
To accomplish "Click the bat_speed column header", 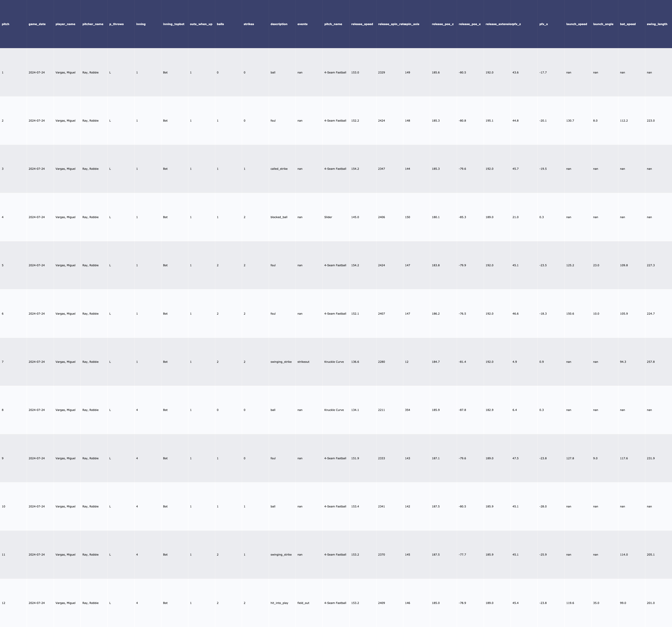I will click(628, 24).
